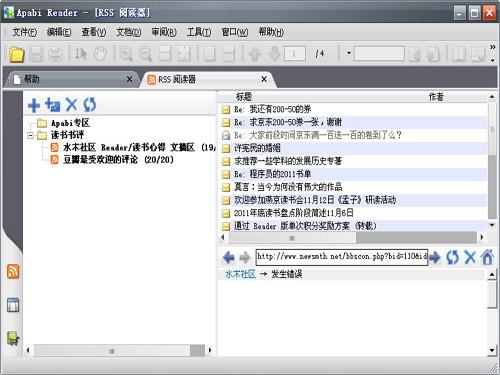
Task: Click the Next page down arrow
Action: (x=274, y=54)
